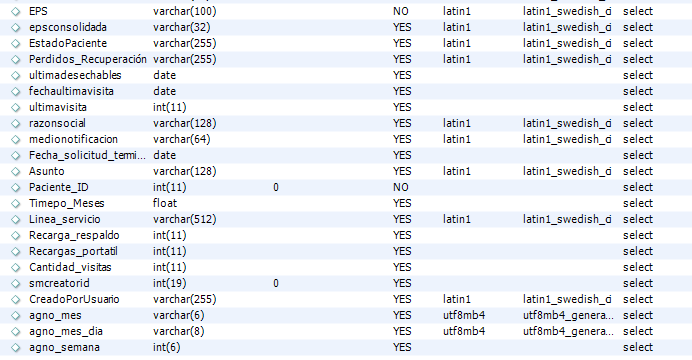This screenshot has width=692, height=360.
Task: Click the ultimadesechables column name
Action: 75,75
